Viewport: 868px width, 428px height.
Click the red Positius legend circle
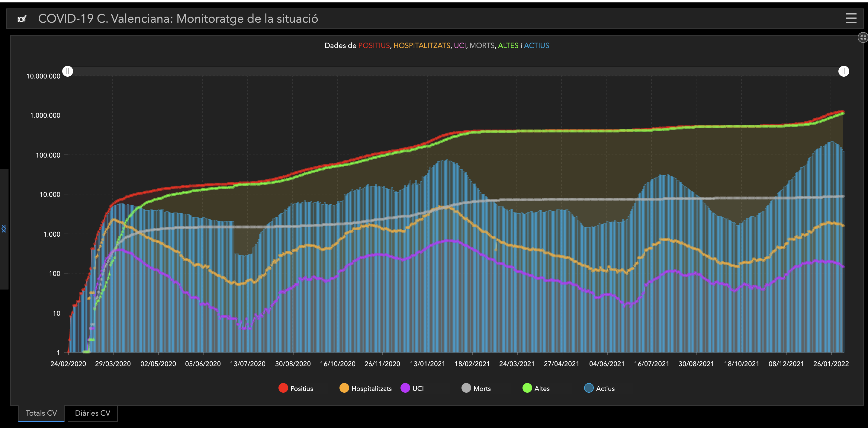[x=283, y=388]
